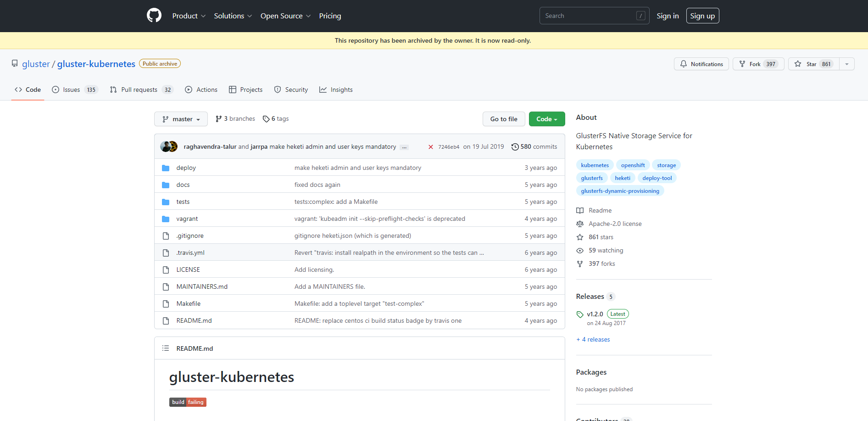Click the release tag icon beside v1.2.0
868x421 pixels.
click(x=580, y=314)
